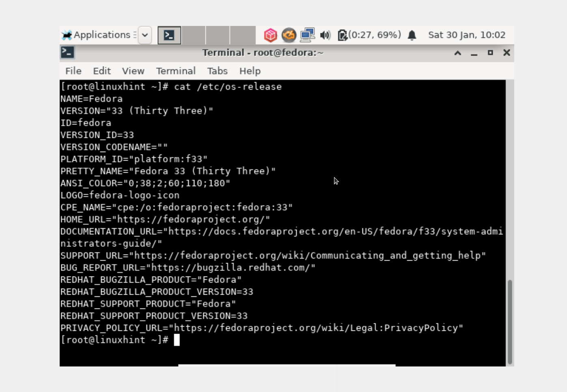Click the volume speaker icon
The image size is (567, 392).
click(325, 35)
